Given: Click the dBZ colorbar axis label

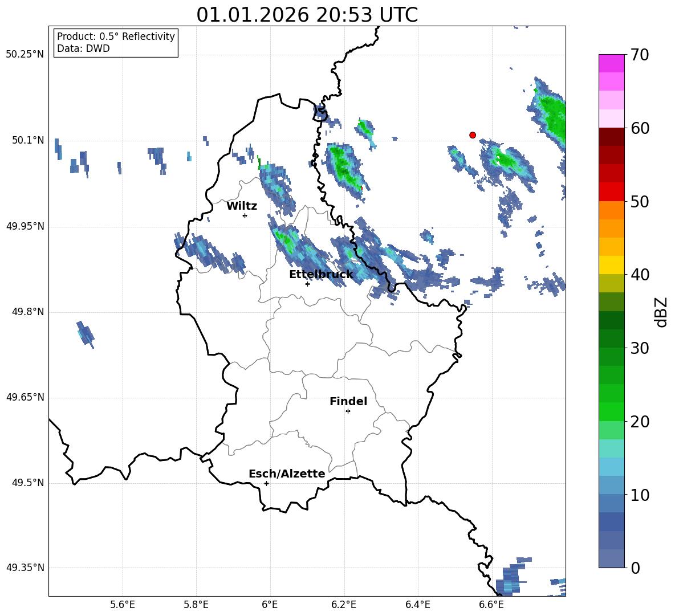Looking at the screenshot, I should pyautogui.click(x=661, y=312).
